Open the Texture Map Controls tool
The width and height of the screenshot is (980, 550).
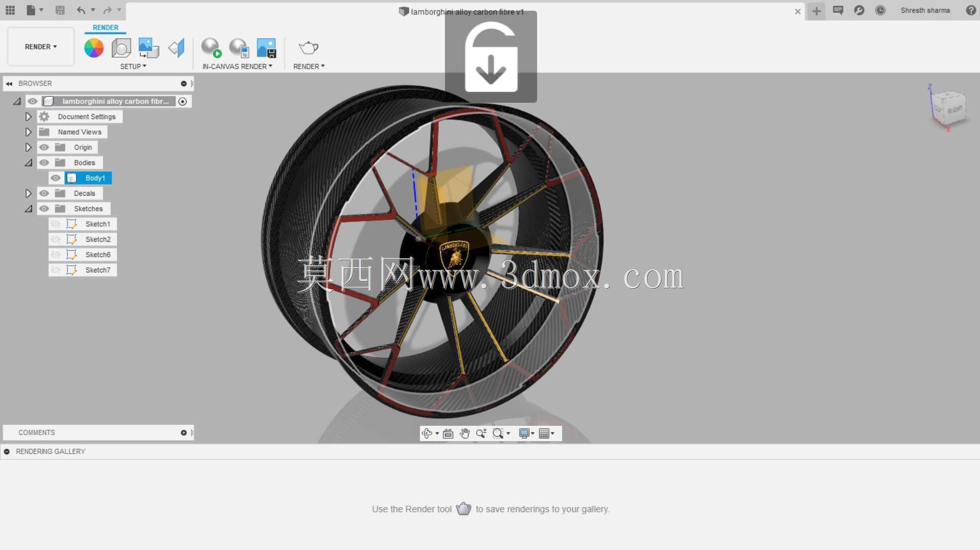pyautogui.click(x=176, y=48)
